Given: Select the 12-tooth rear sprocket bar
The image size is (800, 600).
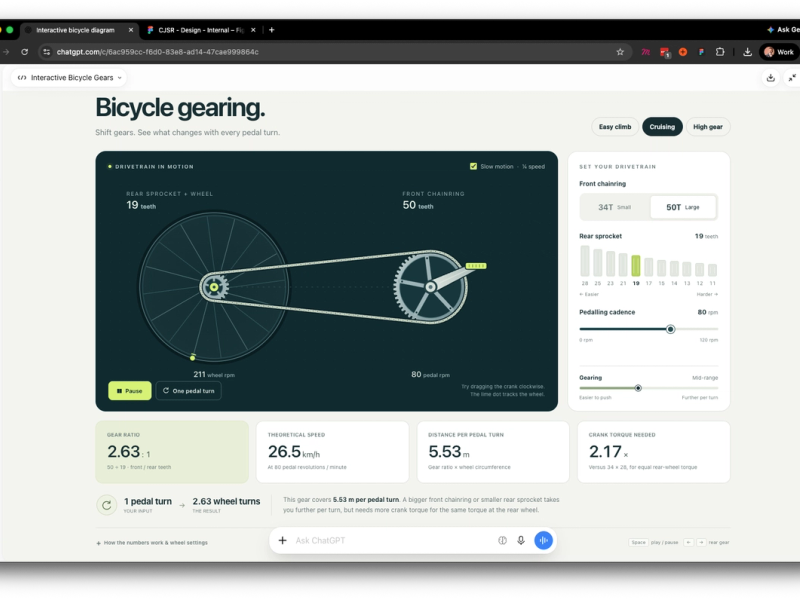Looking at the screenshot, I should (x=699, y=269).
